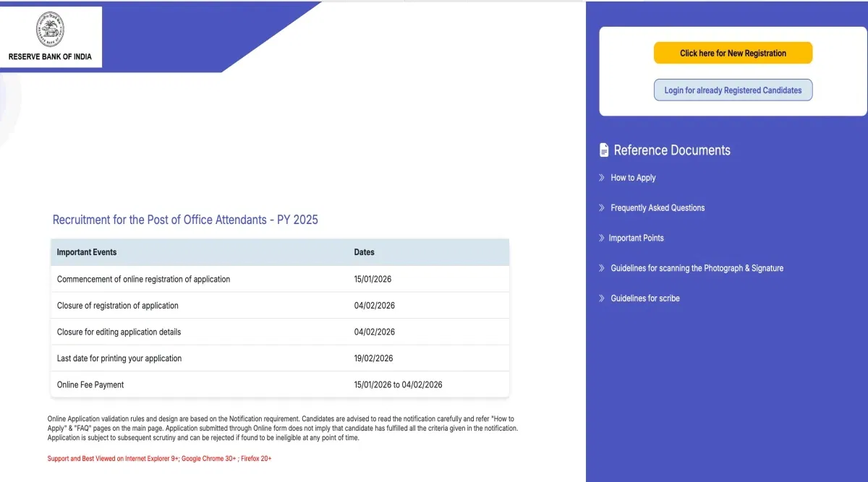
Task: Click the chevron beside Guidelines for scanning Photograph
Action: pos(601,267)
